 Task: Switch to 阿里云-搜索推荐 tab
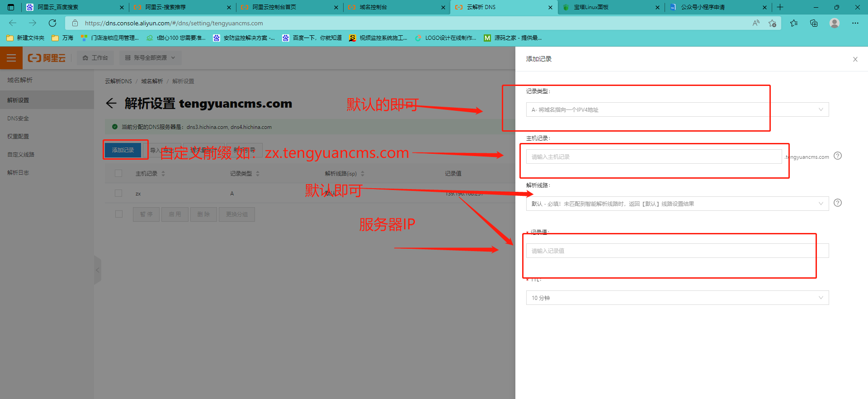coord(182,7)
